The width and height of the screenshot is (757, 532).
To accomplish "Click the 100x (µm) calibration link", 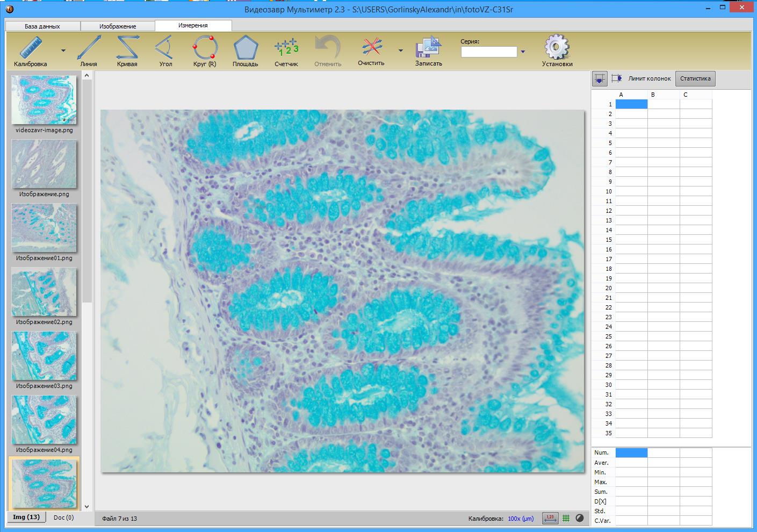I will pos(521,519).
